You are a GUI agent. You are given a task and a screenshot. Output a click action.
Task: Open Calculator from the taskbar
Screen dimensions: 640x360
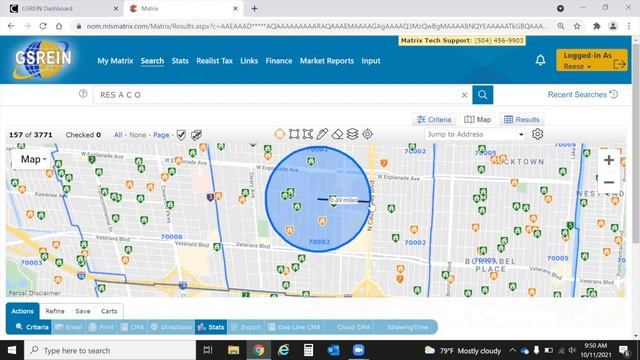tap(309, 350)
